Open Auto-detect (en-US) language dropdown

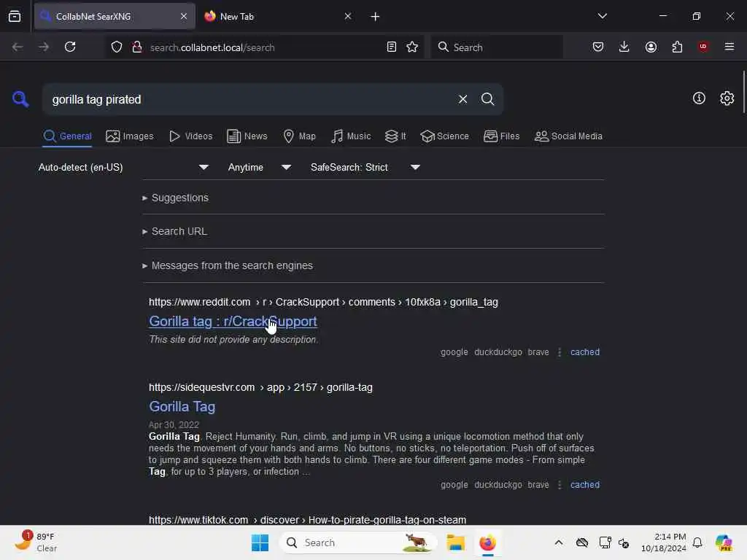pyautogui.click(x=123, y=167)
